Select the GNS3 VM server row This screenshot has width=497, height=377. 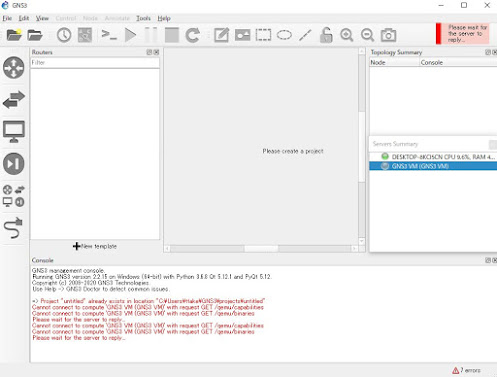point(433,166)
